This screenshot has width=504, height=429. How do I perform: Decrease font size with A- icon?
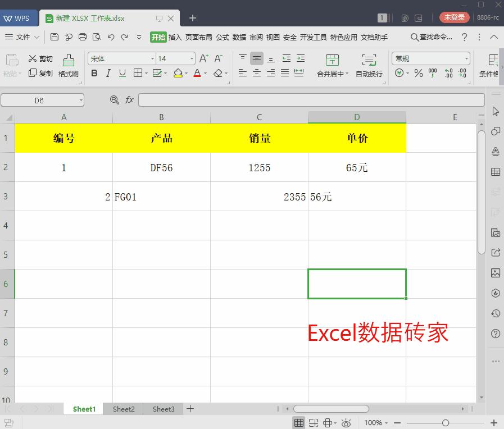(218, 58)
